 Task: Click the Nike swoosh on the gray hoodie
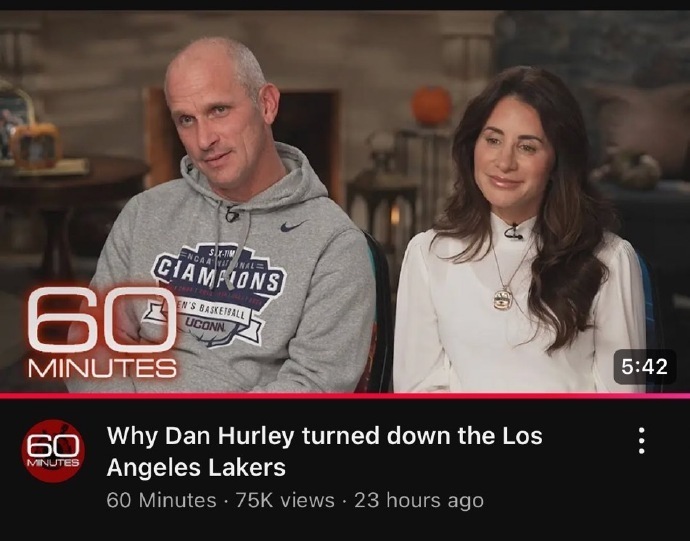tap(294, 226)
